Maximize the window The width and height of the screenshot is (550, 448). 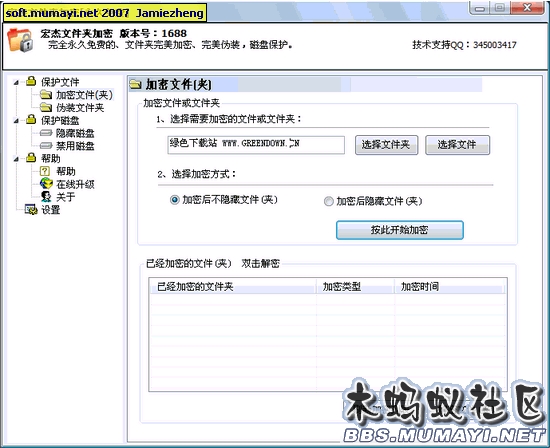pos(500,8)
